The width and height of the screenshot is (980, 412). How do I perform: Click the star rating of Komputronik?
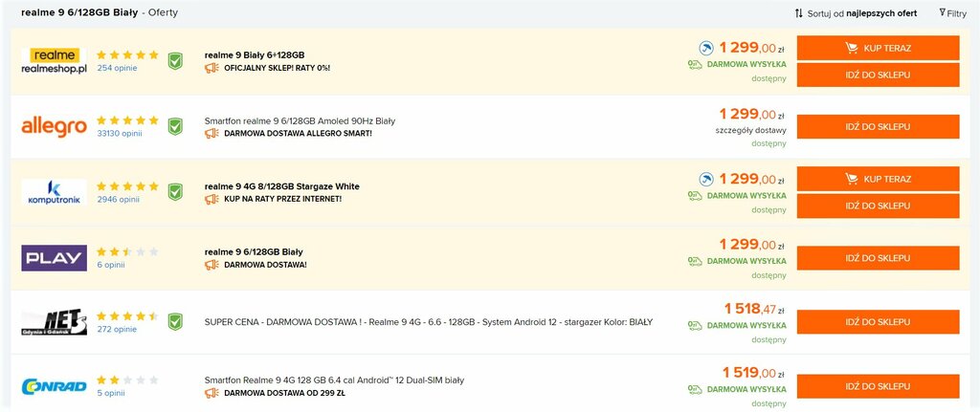coord(127,186)
